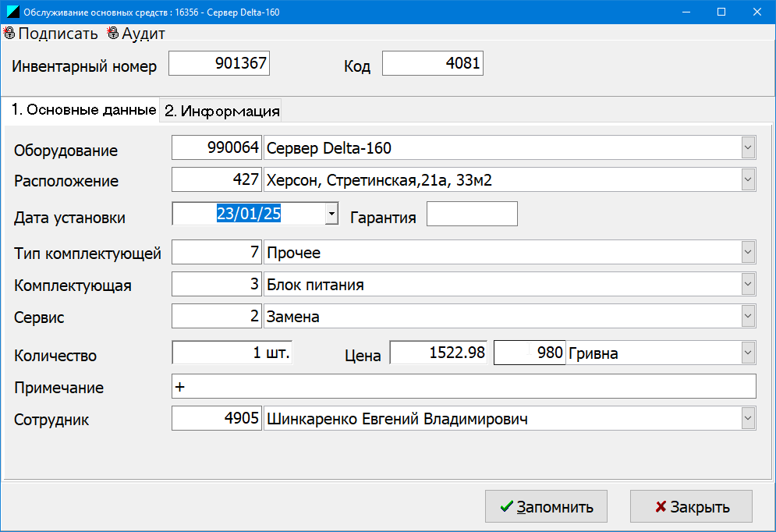The height and width of the screenshot is (532, 776).
Task: Open the Аудит menu item
Action: coord(136,34)
